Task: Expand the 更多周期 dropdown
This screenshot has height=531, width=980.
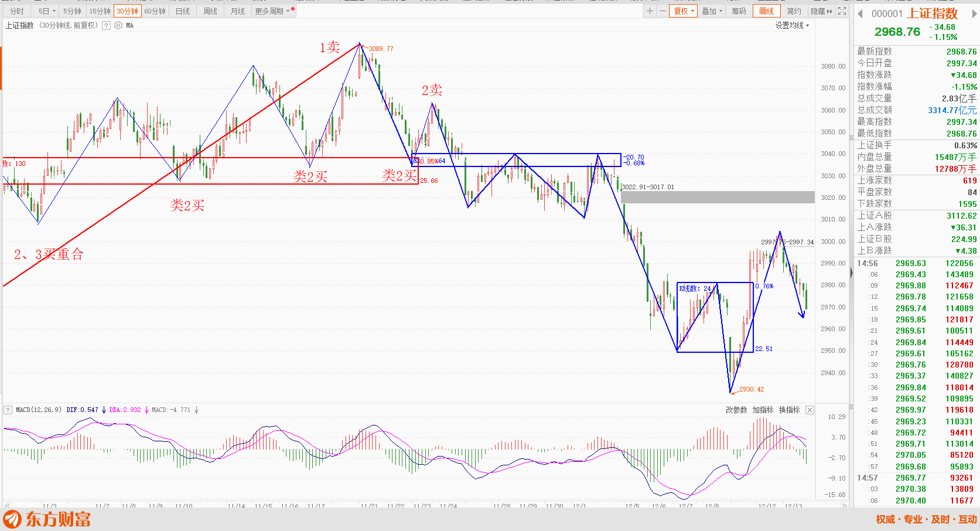Action: pyautogui.click(x=274, y=11)
